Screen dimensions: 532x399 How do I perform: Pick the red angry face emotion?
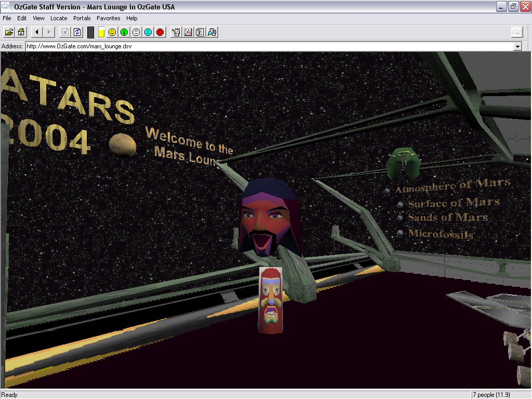160,32
